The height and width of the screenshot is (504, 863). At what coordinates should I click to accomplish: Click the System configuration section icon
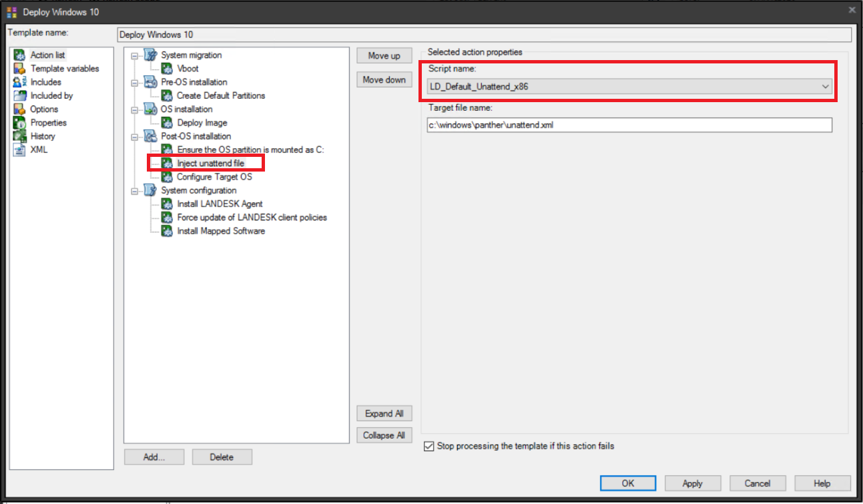(x=151, y=190)
